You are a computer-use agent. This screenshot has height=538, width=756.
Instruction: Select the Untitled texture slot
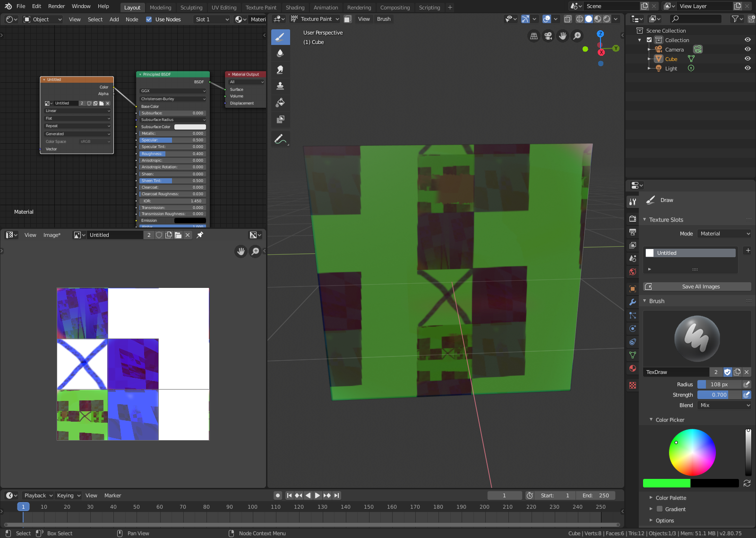tap(691, 253)
